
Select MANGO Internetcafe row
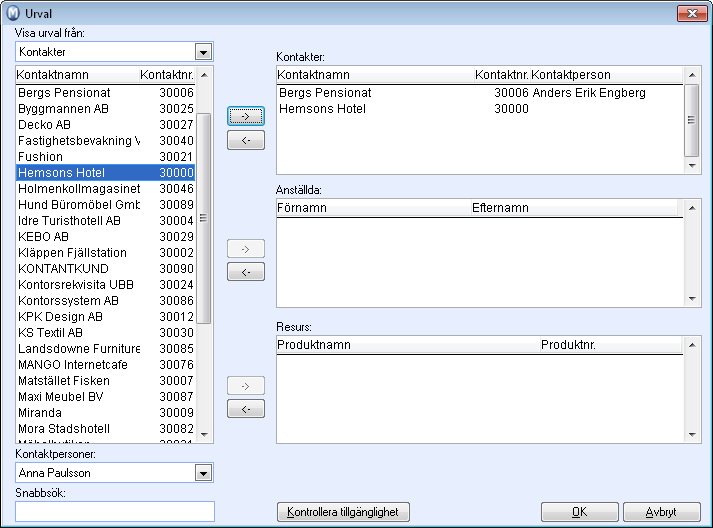pyautogui.click(x=105, y=365)
